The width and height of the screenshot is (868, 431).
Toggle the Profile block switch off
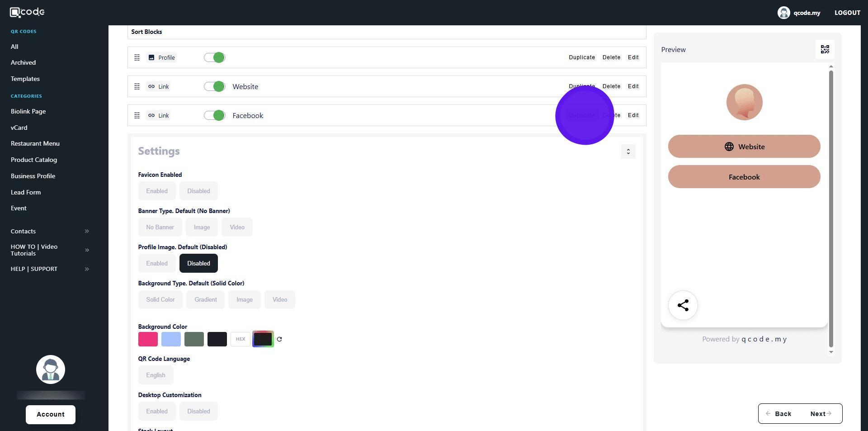[x=214, y=57]
